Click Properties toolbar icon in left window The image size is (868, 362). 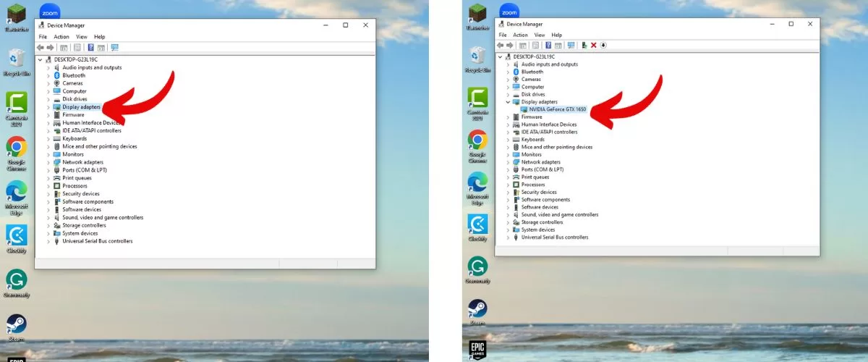pos(77,48)
